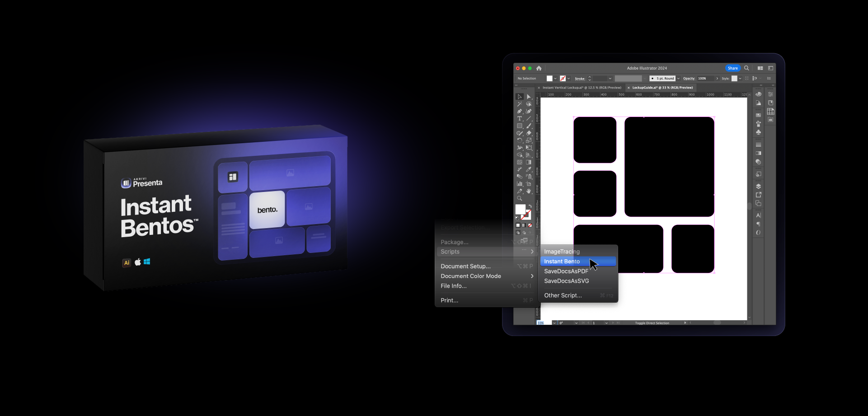The height and width of the screenshot is (416, 868).
Task: Select the Scale tool
Action: 529,140
